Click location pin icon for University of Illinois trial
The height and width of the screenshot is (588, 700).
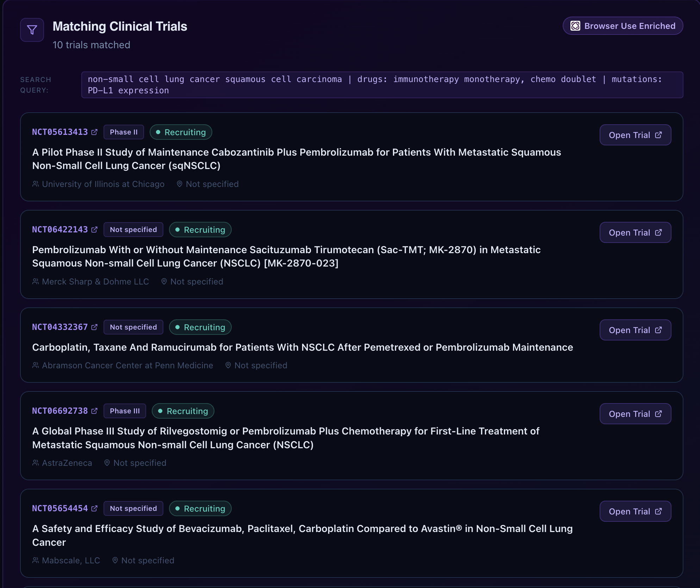pos(180,184)
